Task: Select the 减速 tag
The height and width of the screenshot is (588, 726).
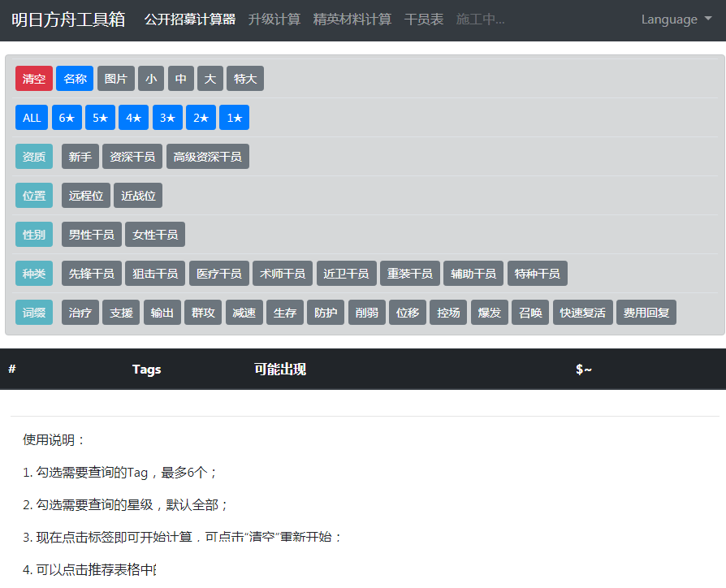Action: coord(244,313)
